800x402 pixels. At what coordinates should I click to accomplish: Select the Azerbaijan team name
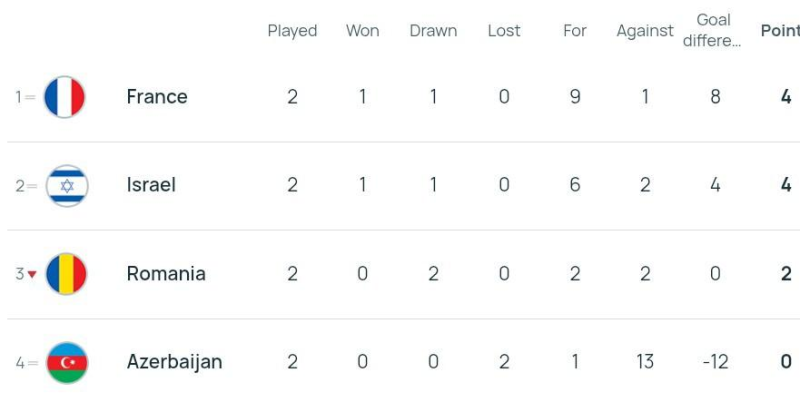[174, 362]
